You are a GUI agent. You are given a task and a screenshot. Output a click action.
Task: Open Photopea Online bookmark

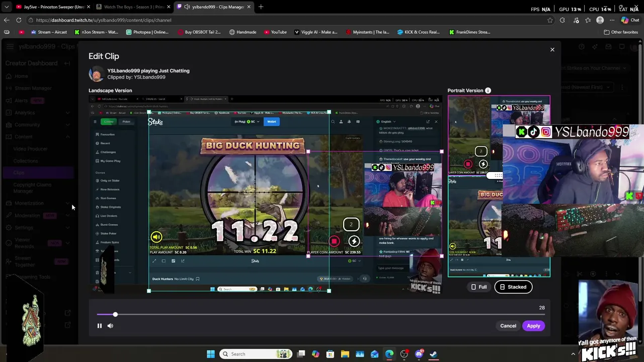pos(147,32)
